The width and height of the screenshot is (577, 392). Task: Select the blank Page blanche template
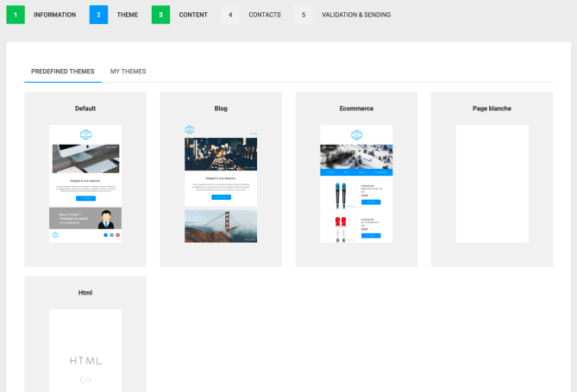point(492,184)
